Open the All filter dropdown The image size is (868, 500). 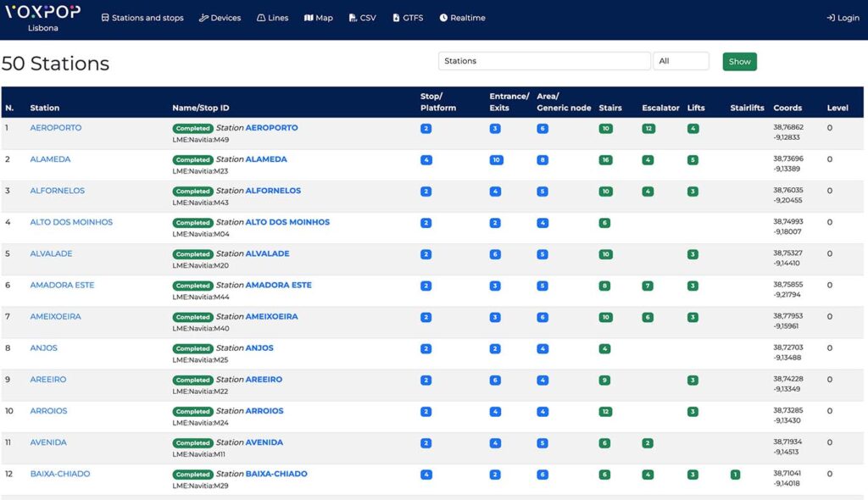point(681,61)
